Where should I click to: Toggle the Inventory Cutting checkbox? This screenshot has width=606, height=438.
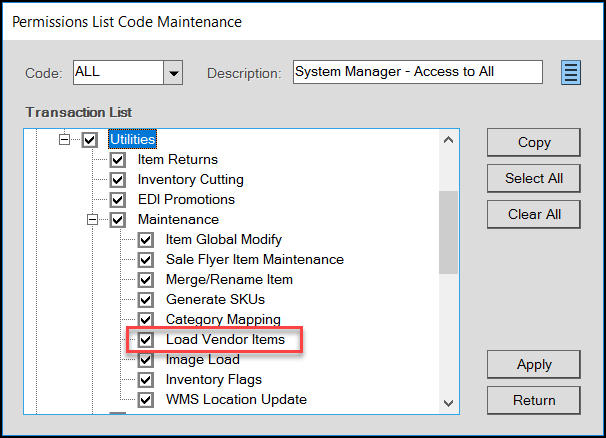point(117,180)
